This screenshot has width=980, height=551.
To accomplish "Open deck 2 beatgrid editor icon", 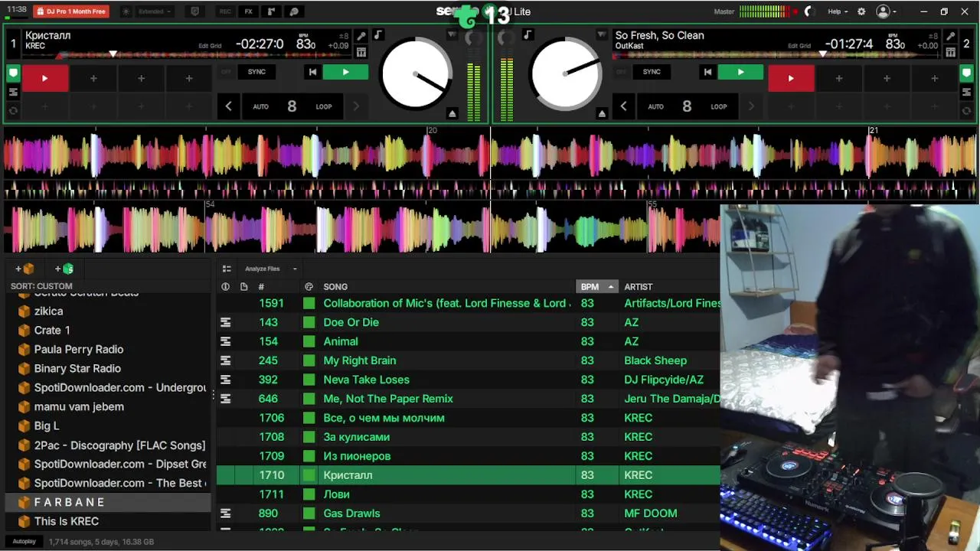I will [x=950, y=52].
